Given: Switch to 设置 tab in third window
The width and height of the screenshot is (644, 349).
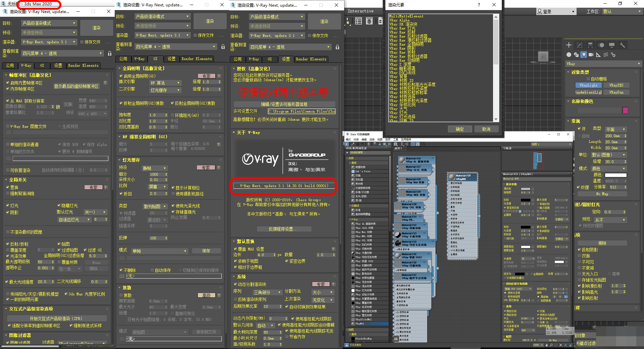Looking at the screenshot, I should coord(286,59).
